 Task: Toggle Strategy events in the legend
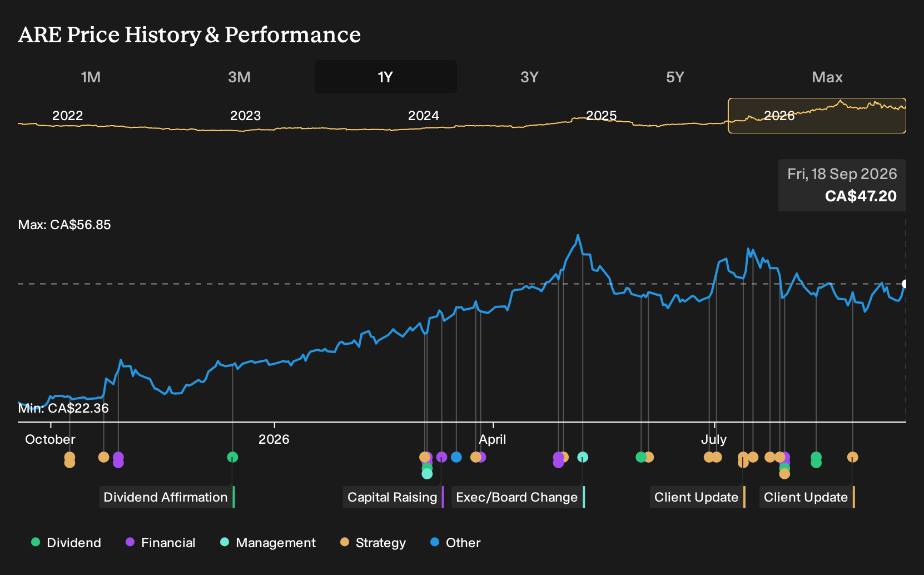pos(373,543)
